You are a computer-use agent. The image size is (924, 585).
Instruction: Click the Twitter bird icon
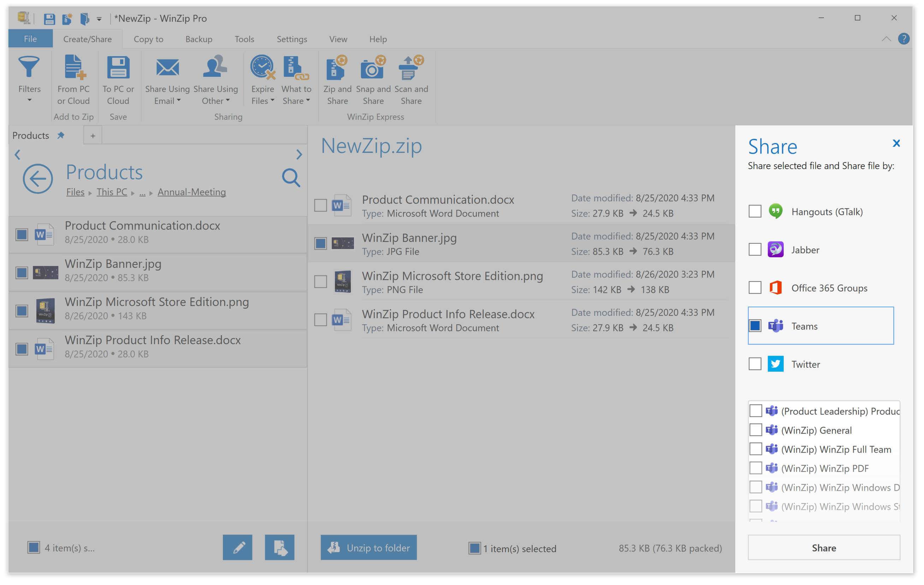pyautogui.click(x=776, y=364)
